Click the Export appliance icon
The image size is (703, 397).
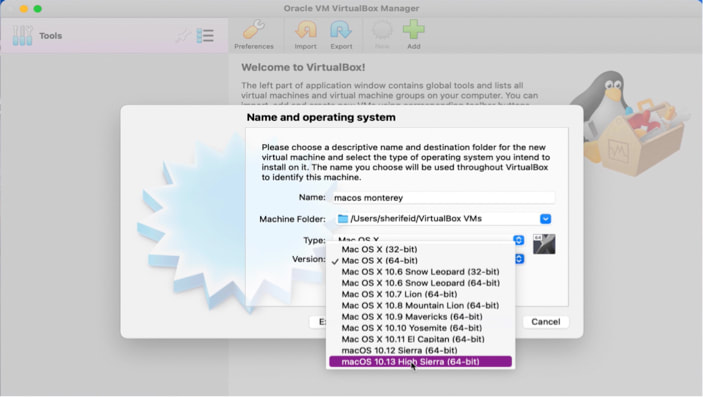[341, 35]
